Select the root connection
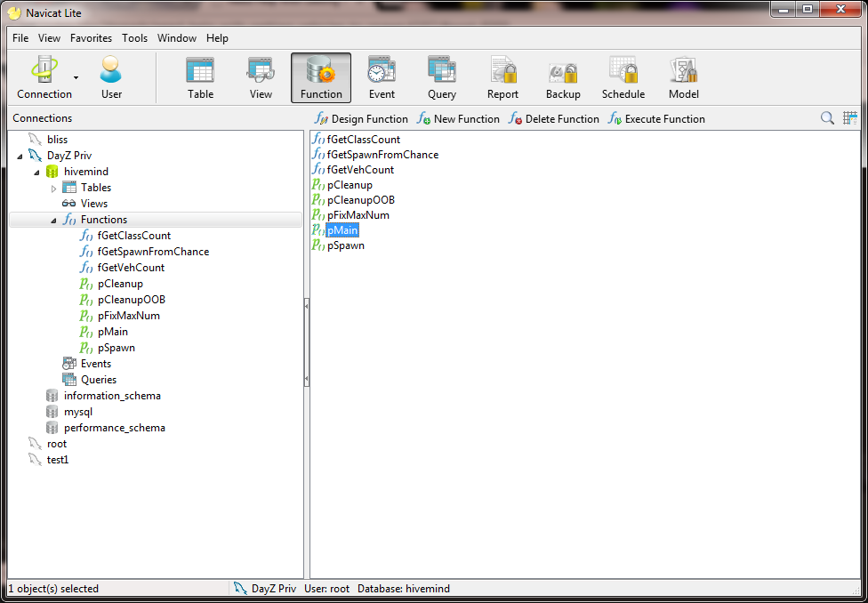The width and height of the screenshot is (868, 603). [x=57, y=444]
